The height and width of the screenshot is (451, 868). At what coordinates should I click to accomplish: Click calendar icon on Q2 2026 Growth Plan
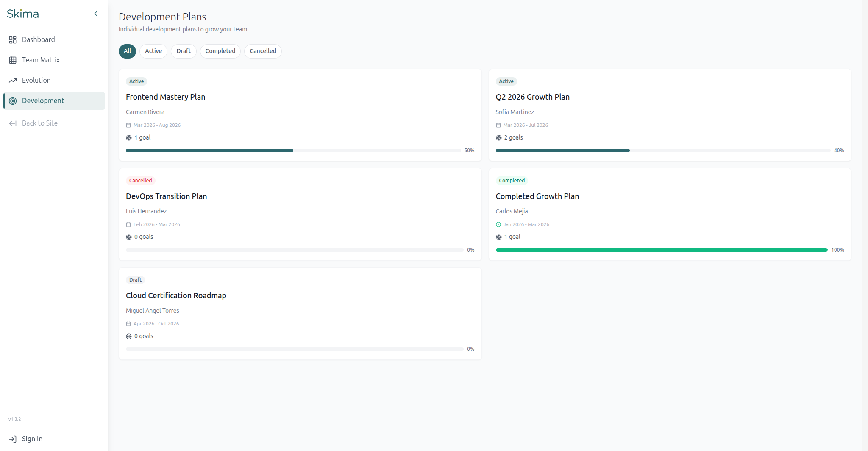pos(498,125)
